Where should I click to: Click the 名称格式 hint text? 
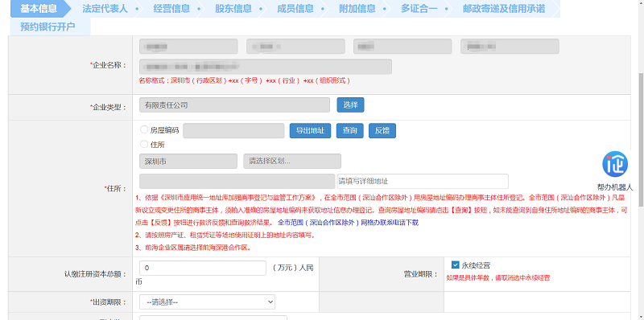245,81
